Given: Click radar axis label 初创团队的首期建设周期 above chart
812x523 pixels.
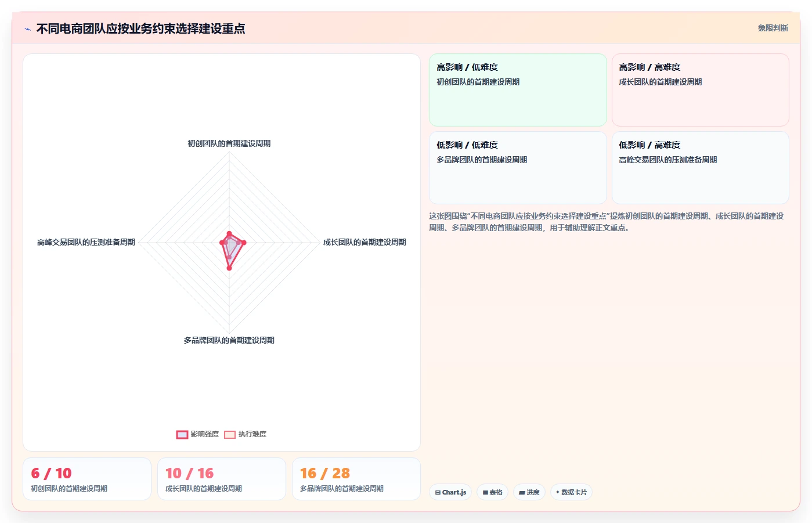Looking at the screenshot, I should [x=229, y=143].
